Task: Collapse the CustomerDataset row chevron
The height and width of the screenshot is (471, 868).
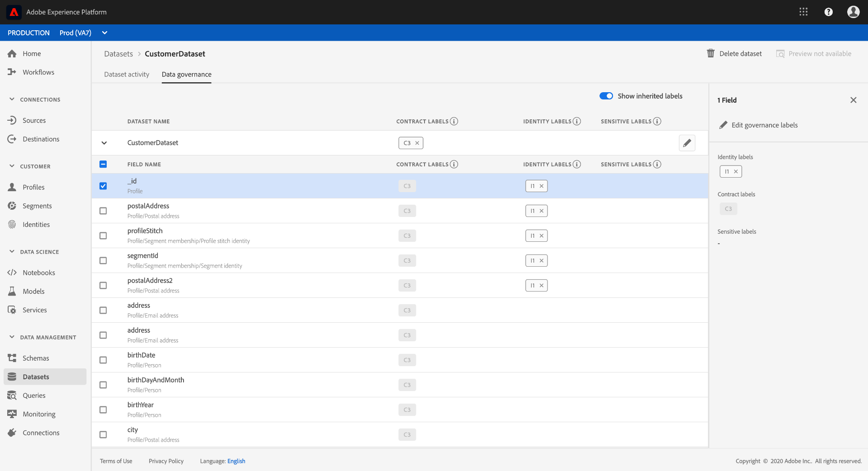Action: point(104,143)
